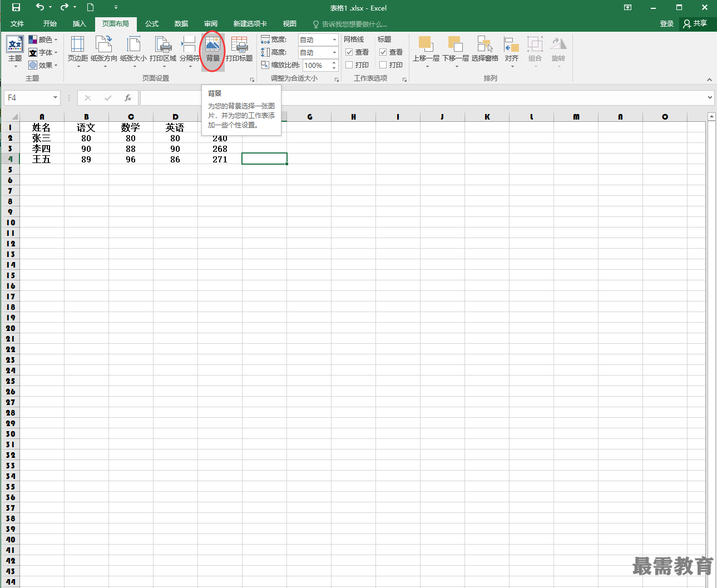717x588 pixels.
Task: Click the New blank document icon
Action: click(90, 7)
